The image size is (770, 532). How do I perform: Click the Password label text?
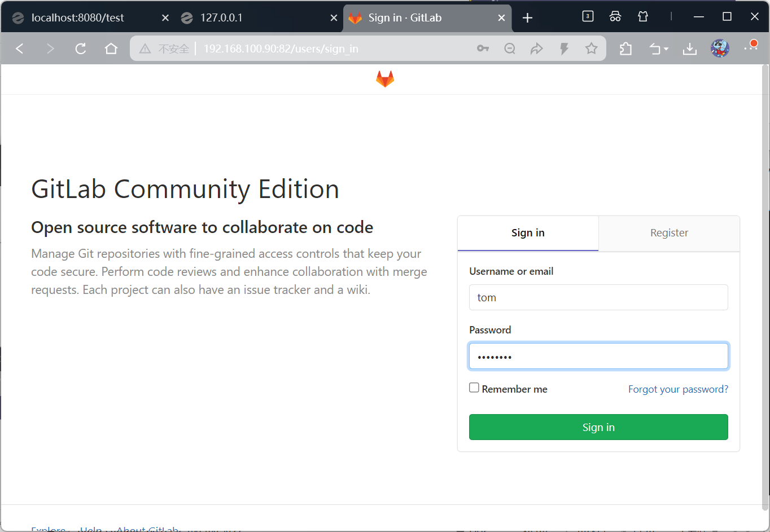(490, 330)
